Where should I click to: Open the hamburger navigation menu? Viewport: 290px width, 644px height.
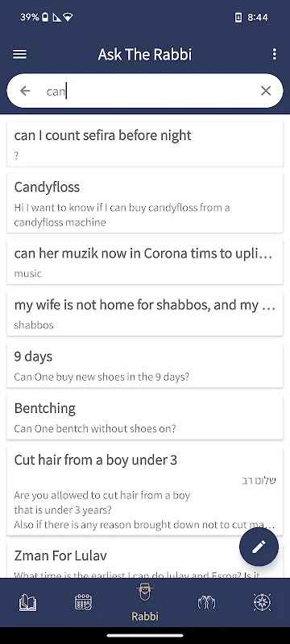pyautogui.click(x=19, y=54)
